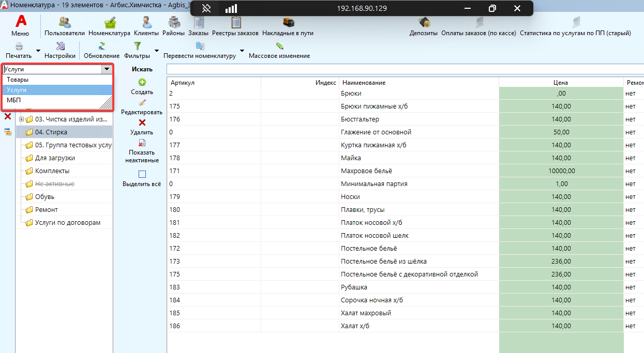This screenshot has width=644, height=353.
Task: Open the Agbis main Меню
Action: pyautogui.click(x=20, y=26)
